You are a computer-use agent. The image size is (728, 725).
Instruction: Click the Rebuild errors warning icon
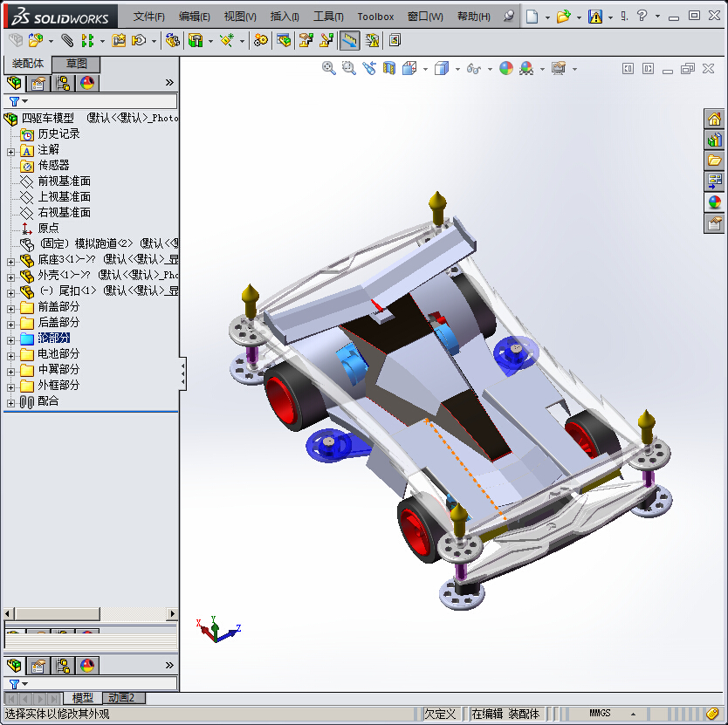click(595, 17)
